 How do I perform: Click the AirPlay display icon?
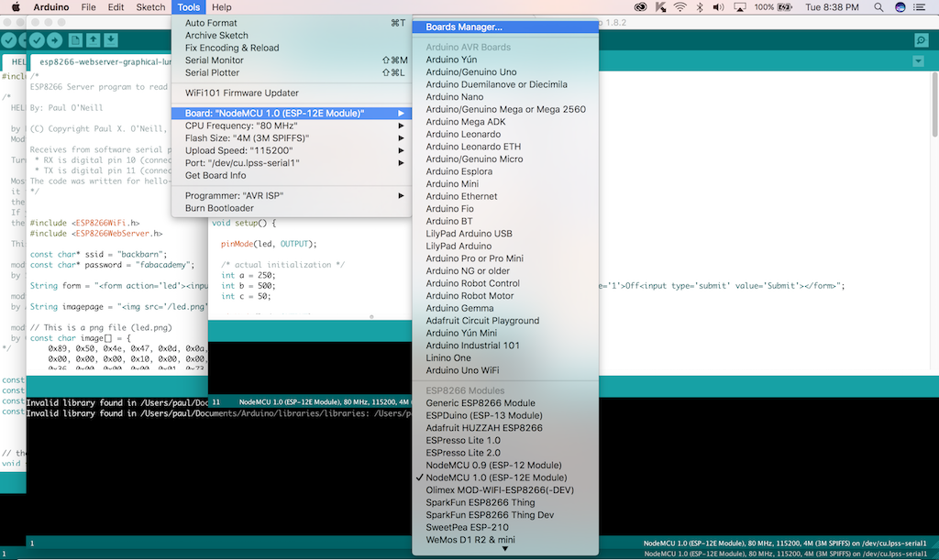click(x=740, y=7)
